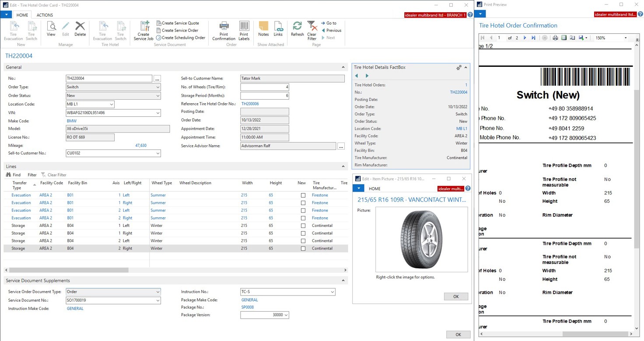
Task: Go to next page in Print Preview
Action: [x=525, y=38]
